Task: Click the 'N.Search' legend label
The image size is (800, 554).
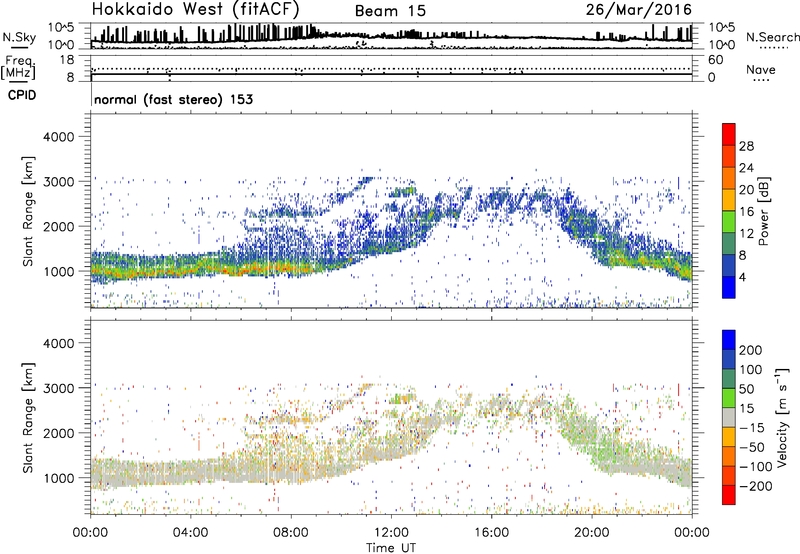Action: pyautogui.click(x=772, y=37)
